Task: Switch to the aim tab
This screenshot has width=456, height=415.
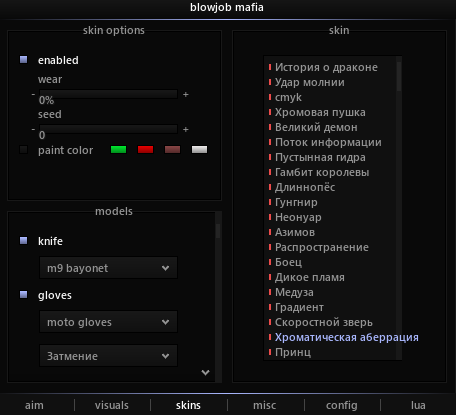Action: click(x=34, y=405)
